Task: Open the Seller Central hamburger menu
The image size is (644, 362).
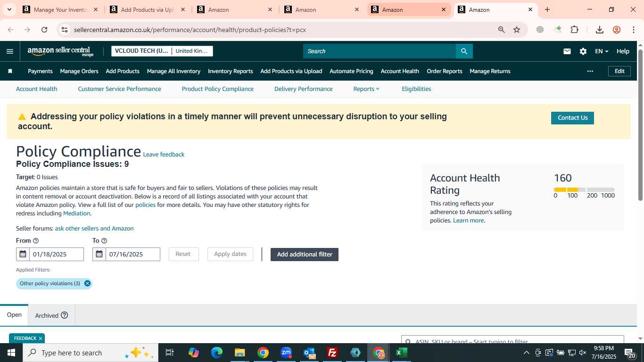Action: click(10, 51)
